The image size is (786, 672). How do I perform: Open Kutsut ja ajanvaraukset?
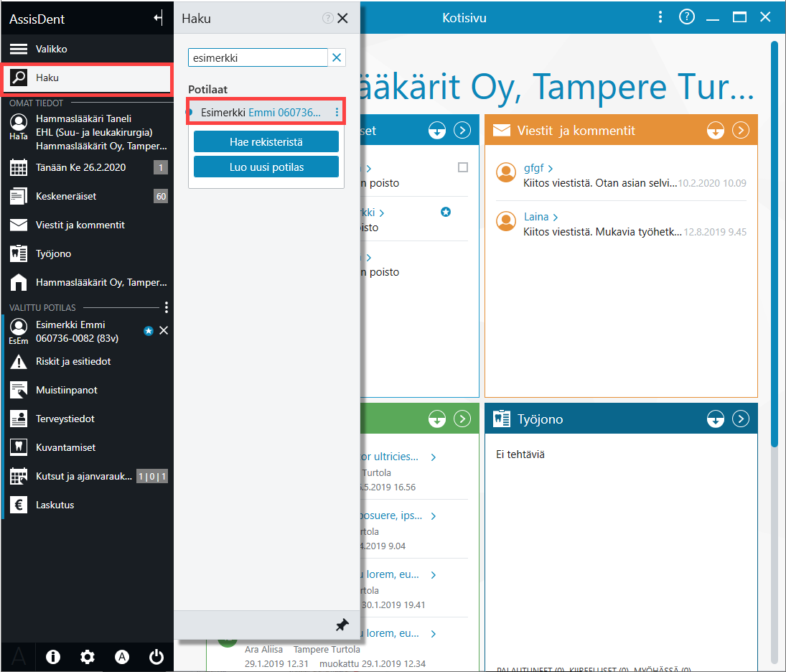click(87, 476)
